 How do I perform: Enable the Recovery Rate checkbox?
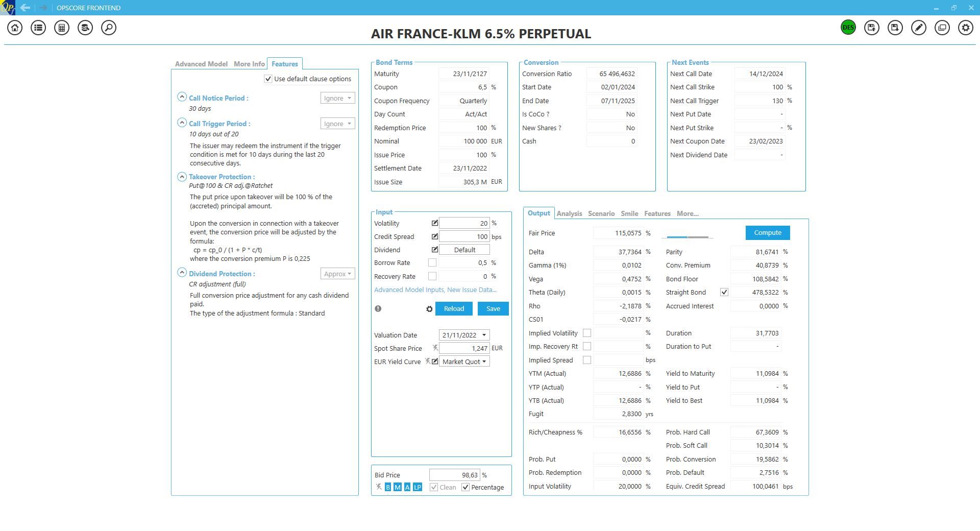[432, 276]
